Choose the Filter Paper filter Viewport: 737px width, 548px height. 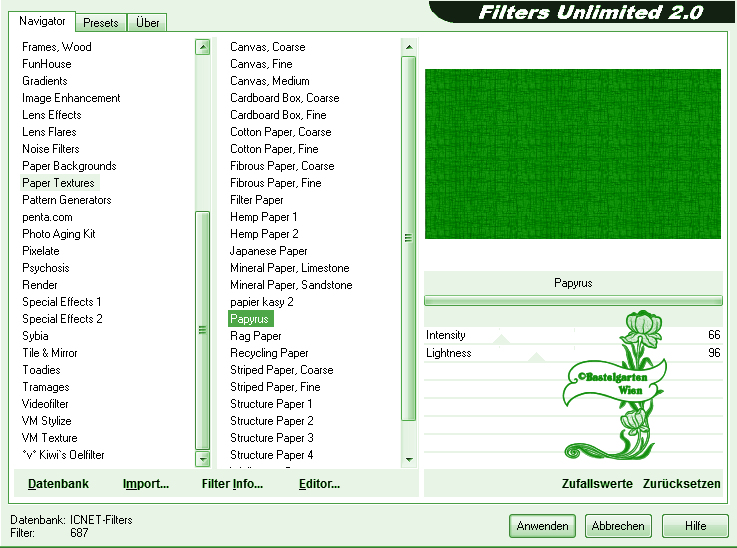pos(257,200)
